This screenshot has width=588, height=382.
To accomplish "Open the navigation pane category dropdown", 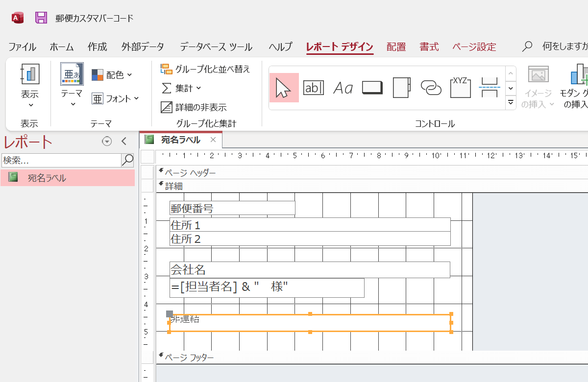I will click(x=107, y=141).
